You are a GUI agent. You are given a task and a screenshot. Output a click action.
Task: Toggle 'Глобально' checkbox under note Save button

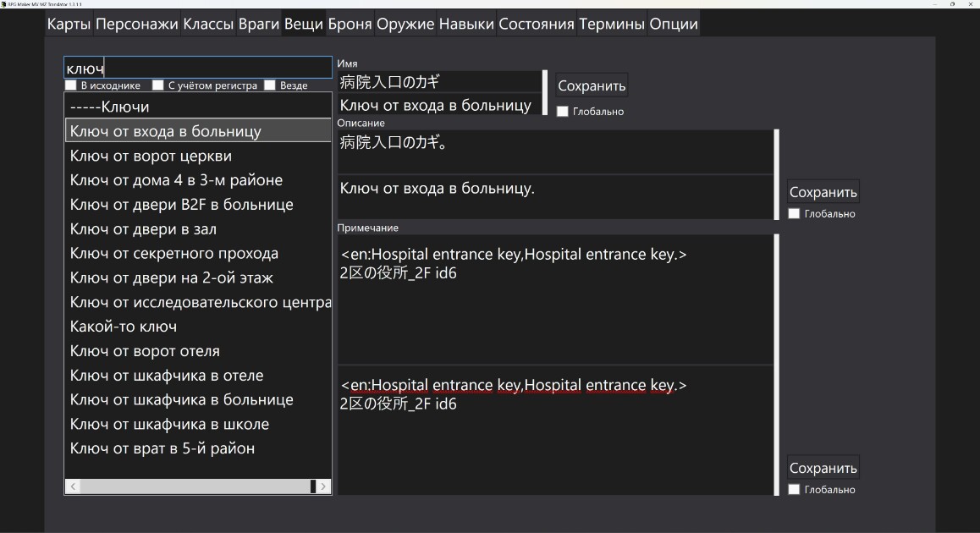(794, 490)
